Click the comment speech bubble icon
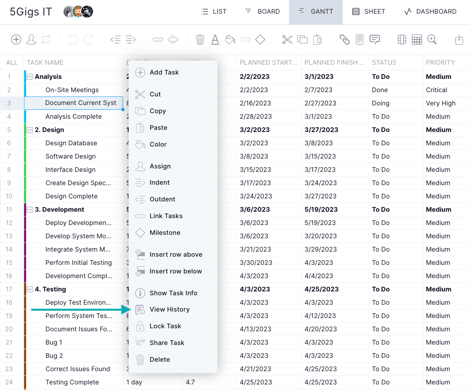Screen dimensions: 470x390 click(x=375, y=40)
